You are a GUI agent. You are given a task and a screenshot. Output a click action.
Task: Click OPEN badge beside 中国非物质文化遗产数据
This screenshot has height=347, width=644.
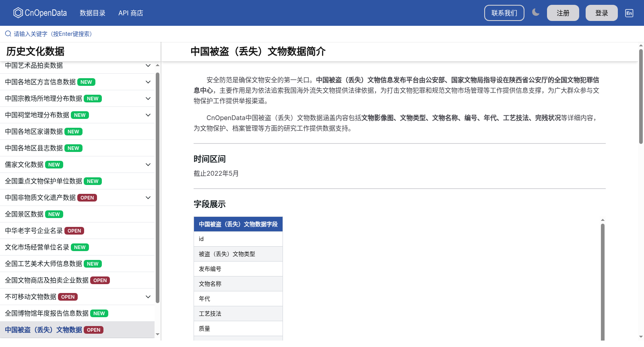[87, 197]
